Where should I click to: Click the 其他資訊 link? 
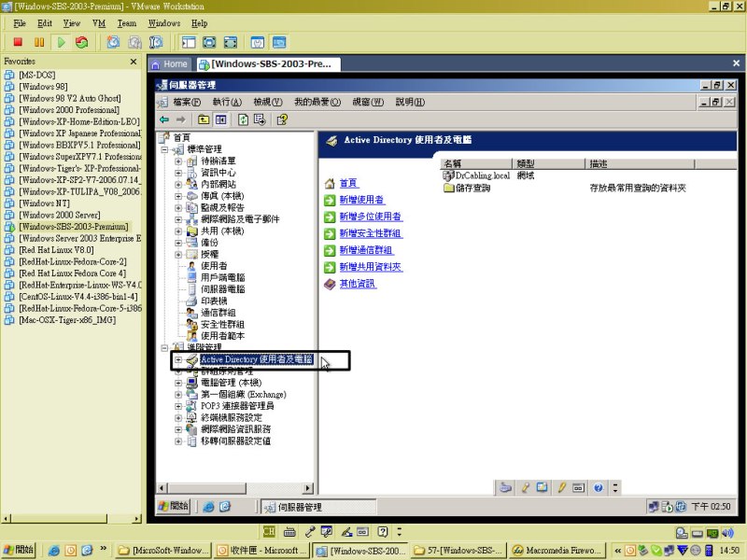pos(358,285)
